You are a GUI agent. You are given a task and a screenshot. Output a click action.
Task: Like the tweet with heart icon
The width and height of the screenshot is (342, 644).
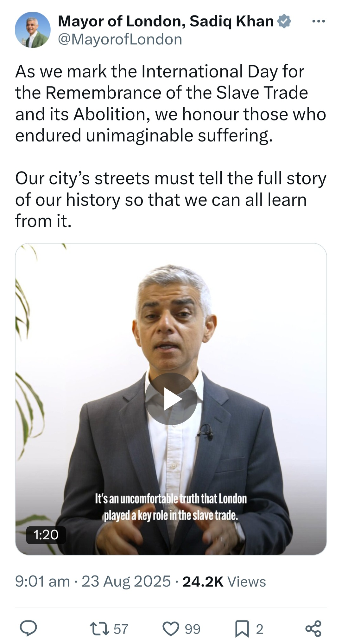[171, 628]
